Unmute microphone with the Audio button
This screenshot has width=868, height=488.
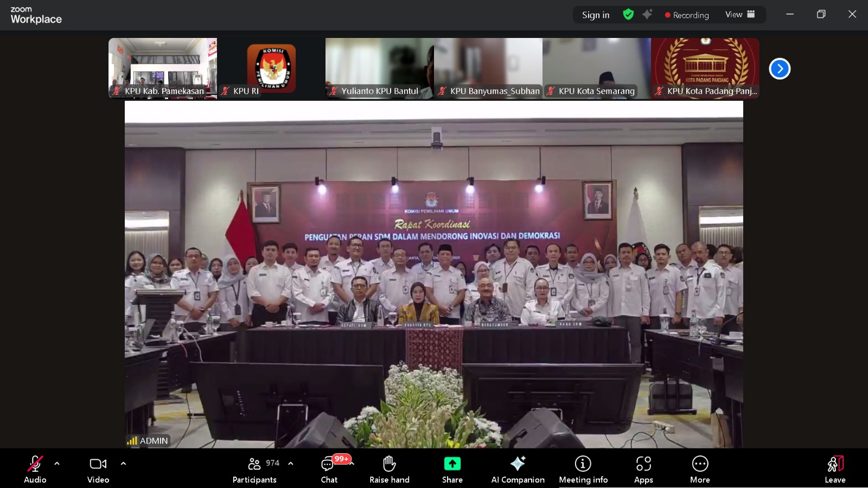35,468
